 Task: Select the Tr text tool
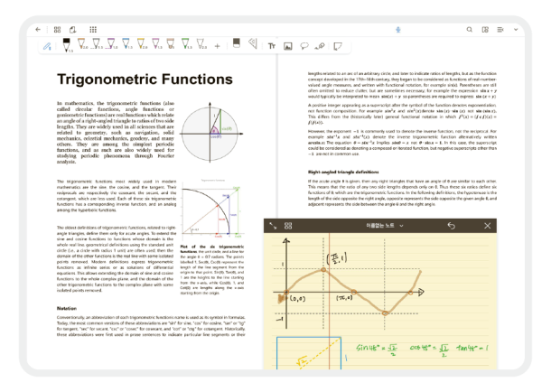[272, 46]
